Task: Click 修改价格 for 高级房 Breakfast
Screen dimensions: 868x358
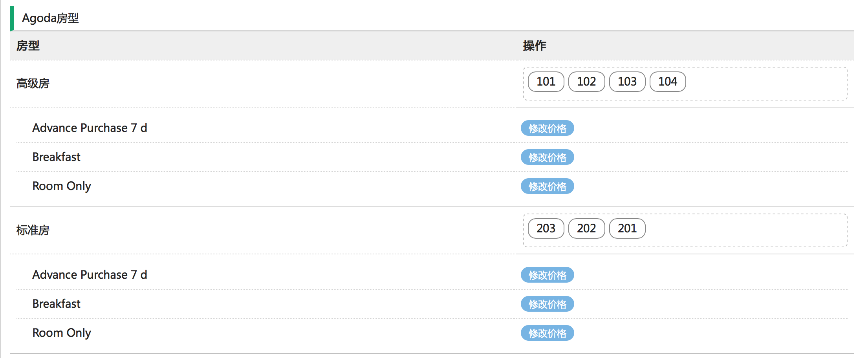Action: click(x=547, y=157)
